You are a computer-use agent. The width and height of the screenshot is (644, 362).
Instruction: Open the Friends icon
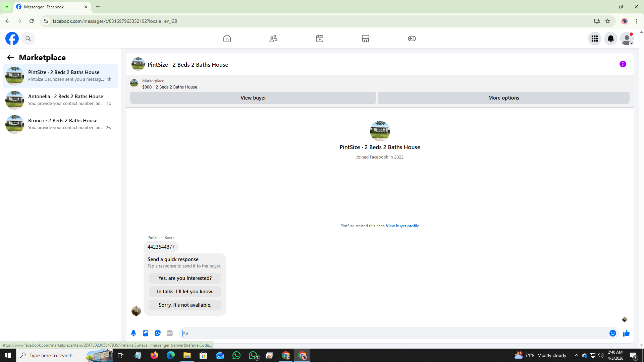coord(273,39)
